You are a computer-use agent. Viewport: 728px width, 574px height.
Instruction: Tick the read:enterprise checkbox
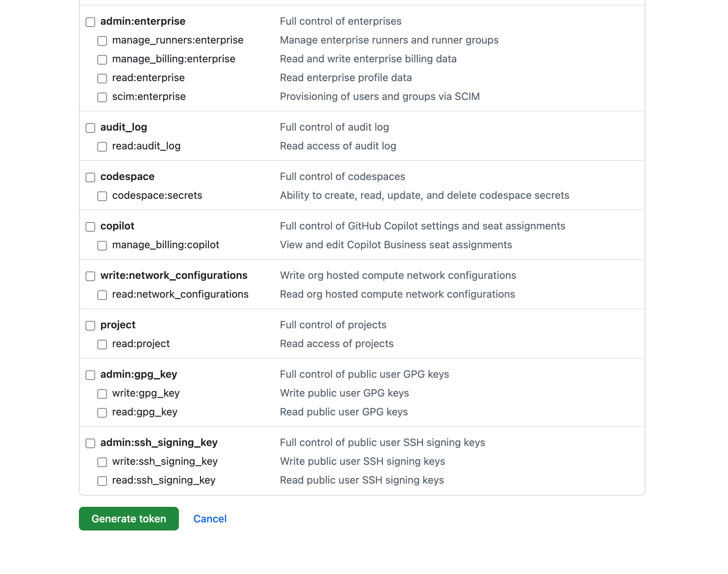[x=102, y=79]
